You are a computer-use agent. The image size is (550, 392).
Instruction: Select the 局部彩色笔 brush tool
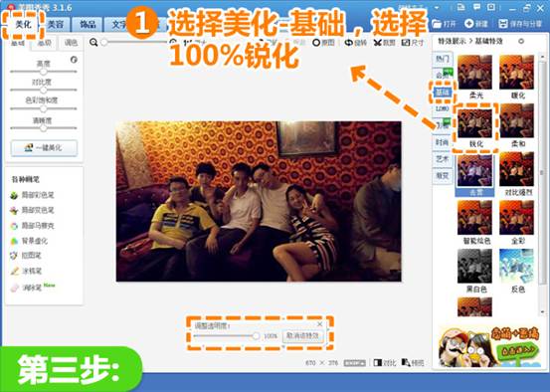click(x=33, y=195)
